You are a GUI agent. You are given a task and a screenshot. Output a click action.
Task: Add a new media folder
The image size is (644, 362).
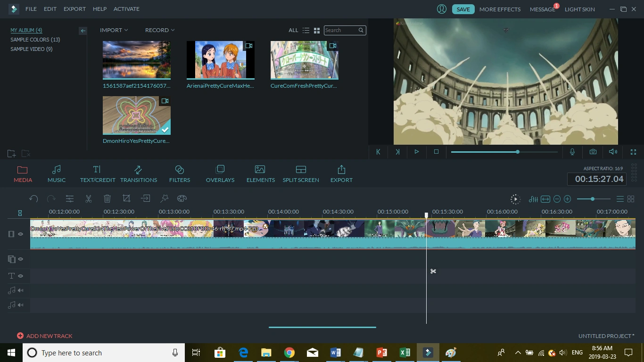point(12,154)
